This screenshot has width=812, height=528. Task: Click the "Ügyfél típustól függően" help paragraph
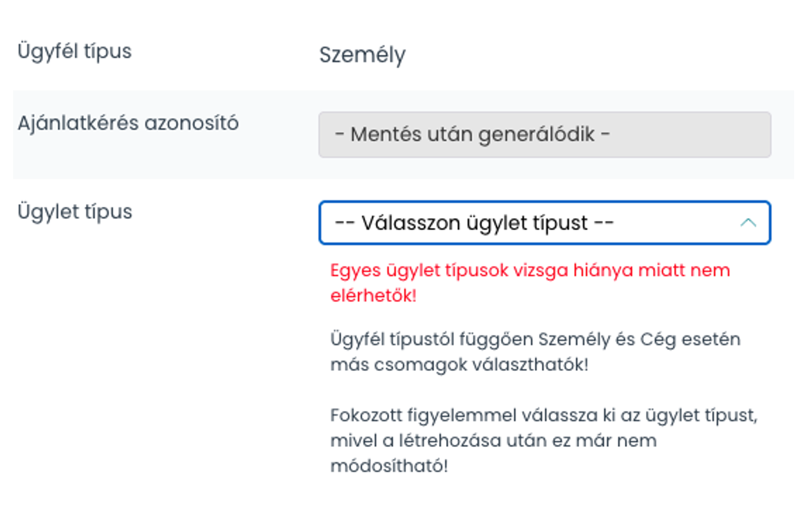(535, 352)
